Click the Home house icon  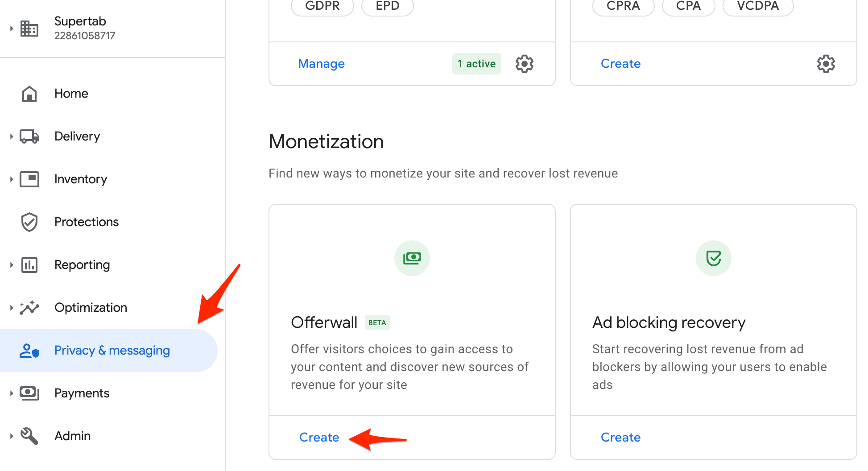[x=29, y=94]
